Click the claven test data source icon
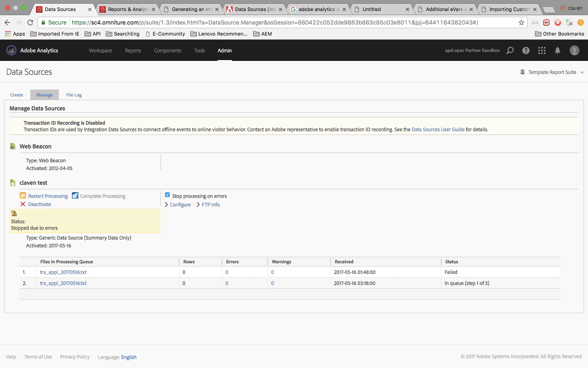588x368 pixels. click(x=13, y=183)
